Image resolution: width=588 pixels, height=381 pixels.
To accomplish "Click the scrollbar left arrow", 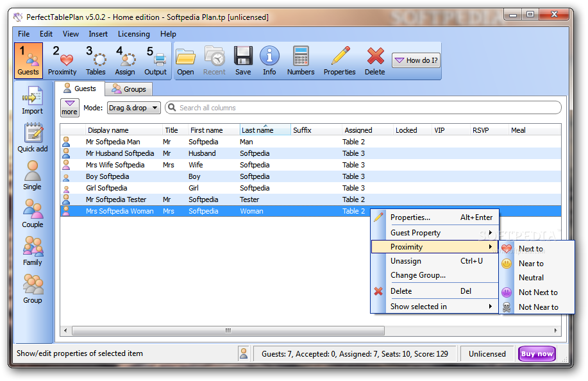I will tap(65, 330).
